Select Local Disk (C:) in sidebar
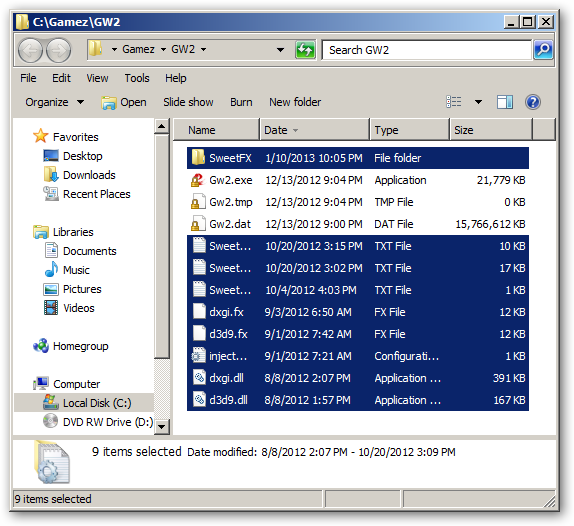Viewport: 574px width, 526px height. (84, 403)
